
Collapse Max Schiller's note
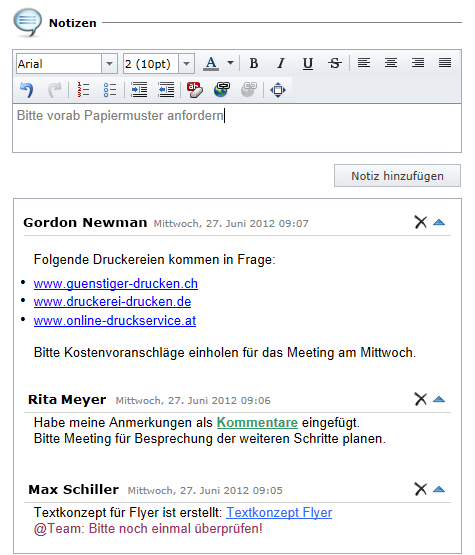(x=439, y=489)
